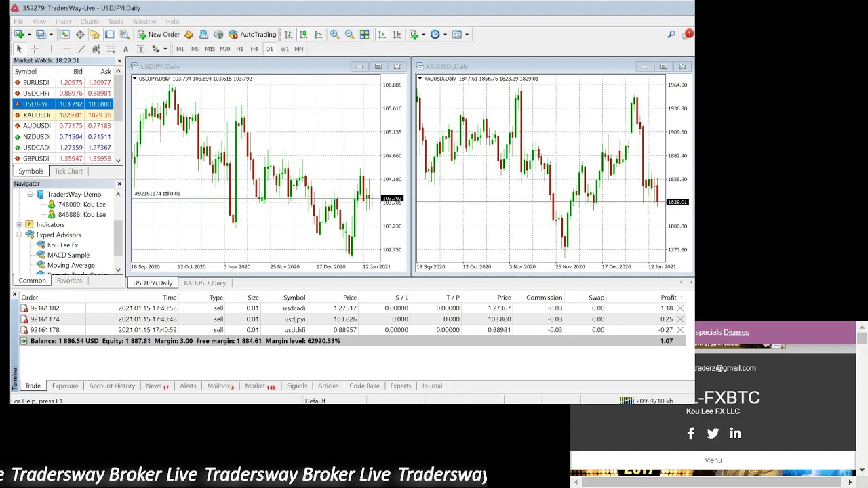Select the vertical line drawing tool
This screenshot has height=488, width=868.
point(51,49)
